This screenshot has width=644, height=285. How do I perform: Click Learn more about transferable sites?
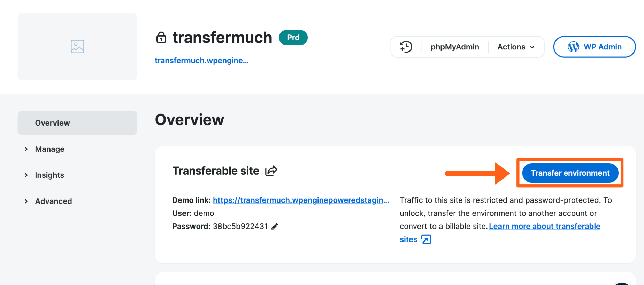coord(544,226)
